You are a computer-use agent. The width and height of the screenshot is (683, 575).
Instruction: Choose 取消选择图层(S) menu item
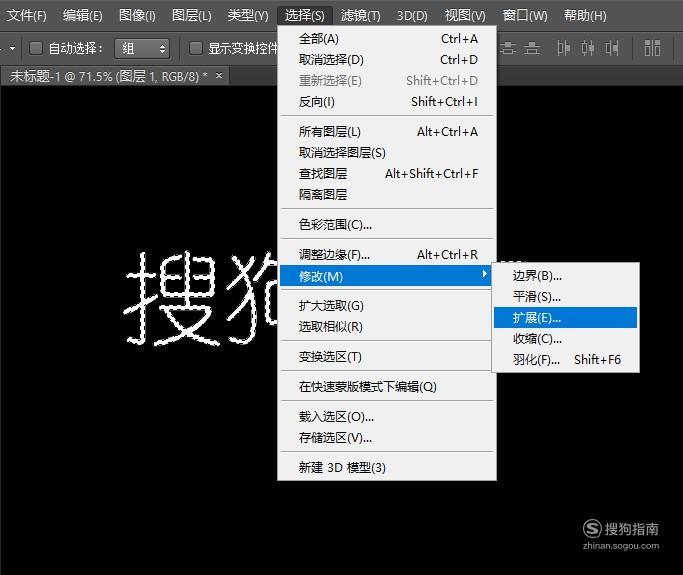387,152
